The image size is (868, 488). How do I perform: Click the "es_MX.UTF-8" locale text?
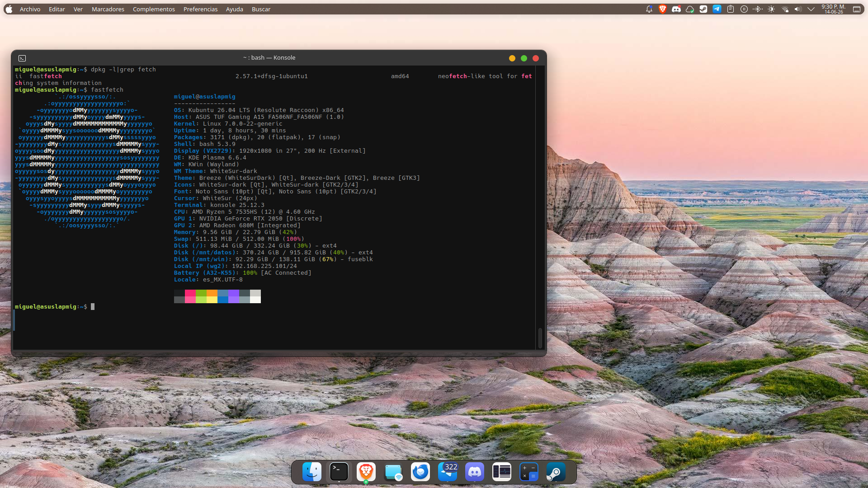pos(223,280)
